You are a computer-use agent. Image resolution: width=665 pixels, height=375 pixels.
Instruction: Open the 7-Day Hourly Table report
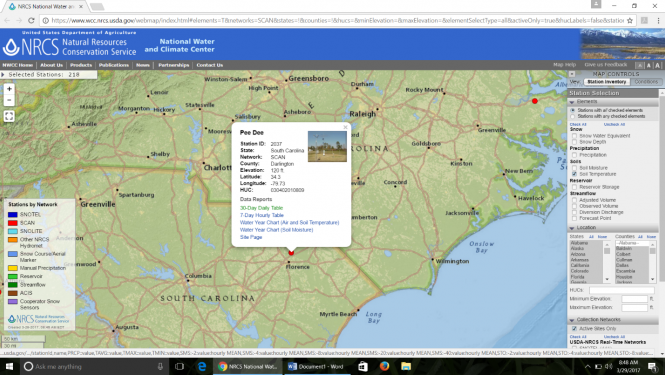(262, 215)
